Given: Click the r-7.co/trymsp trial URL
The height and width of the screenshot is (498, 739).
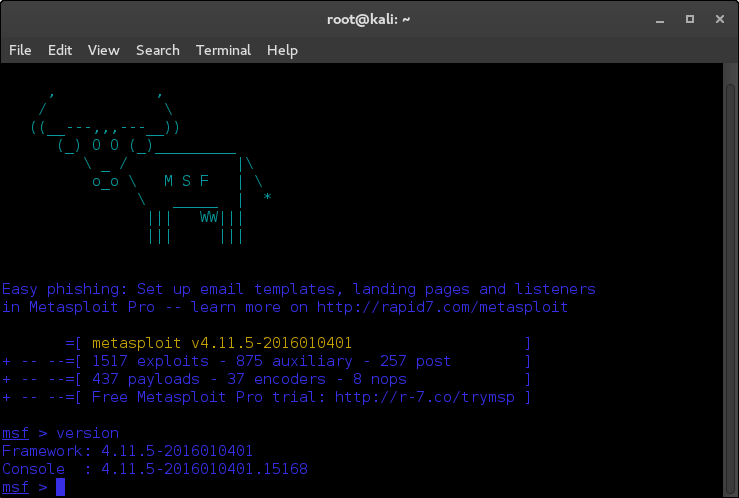Looking at the screenshot, I should 425,397.
